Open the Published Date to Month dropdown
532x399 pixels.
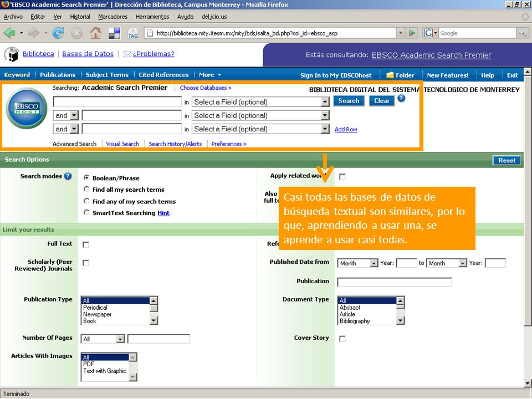coord(447,263)
